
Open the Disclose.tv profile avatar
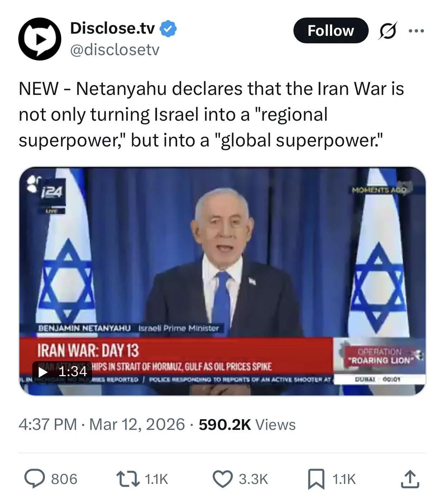40,39
